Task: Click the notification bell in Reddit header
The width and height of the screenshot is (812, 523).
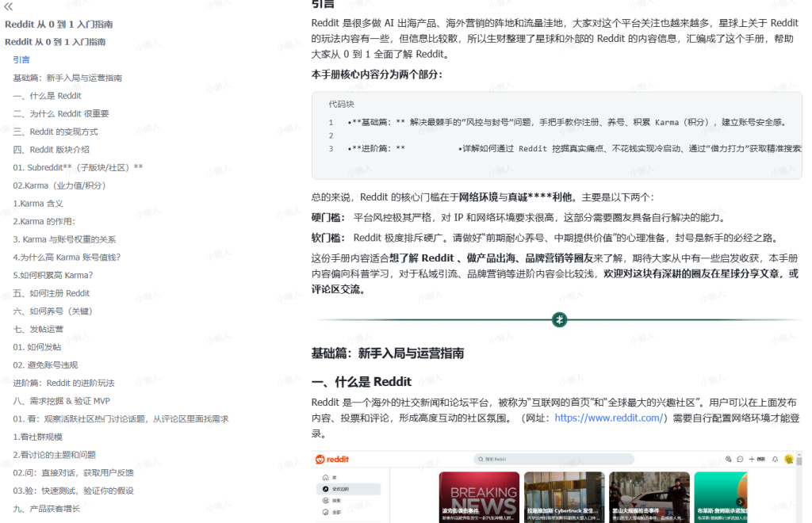Action: pyautogui.click(x=776, y=459)
